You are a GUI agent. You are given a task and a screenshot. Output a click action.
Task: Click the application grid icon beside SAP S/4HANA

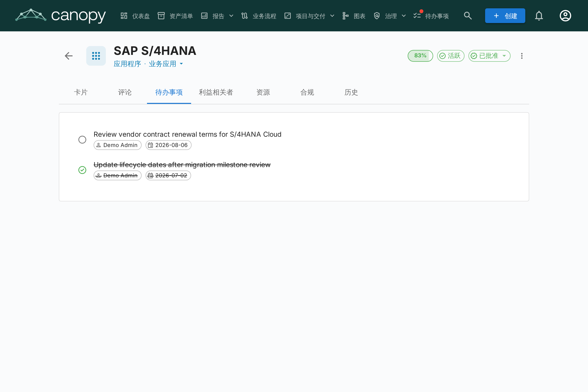(x=96, y=56)
